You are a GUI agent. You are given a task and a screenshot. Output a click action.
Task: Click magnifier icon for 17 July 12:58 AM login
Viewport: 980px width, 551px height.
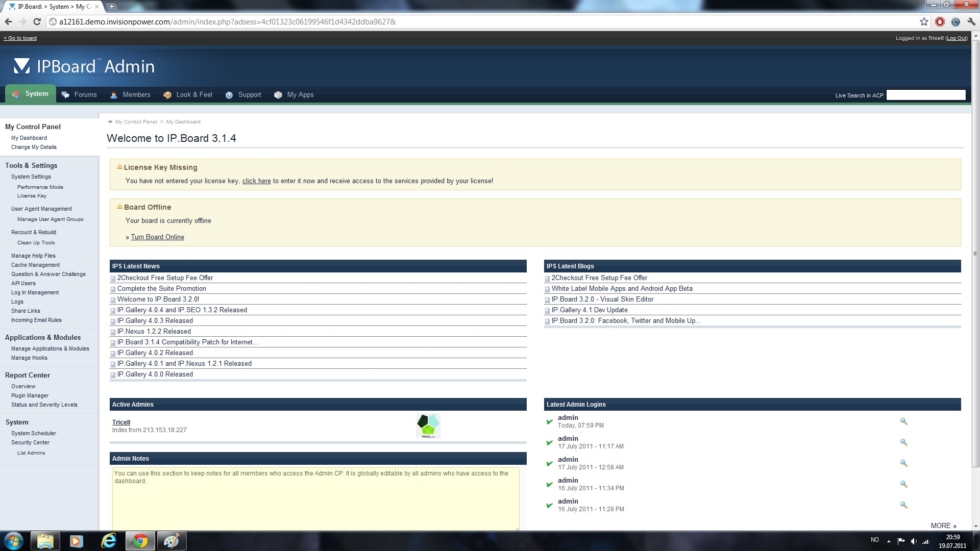tap(903, 463)
